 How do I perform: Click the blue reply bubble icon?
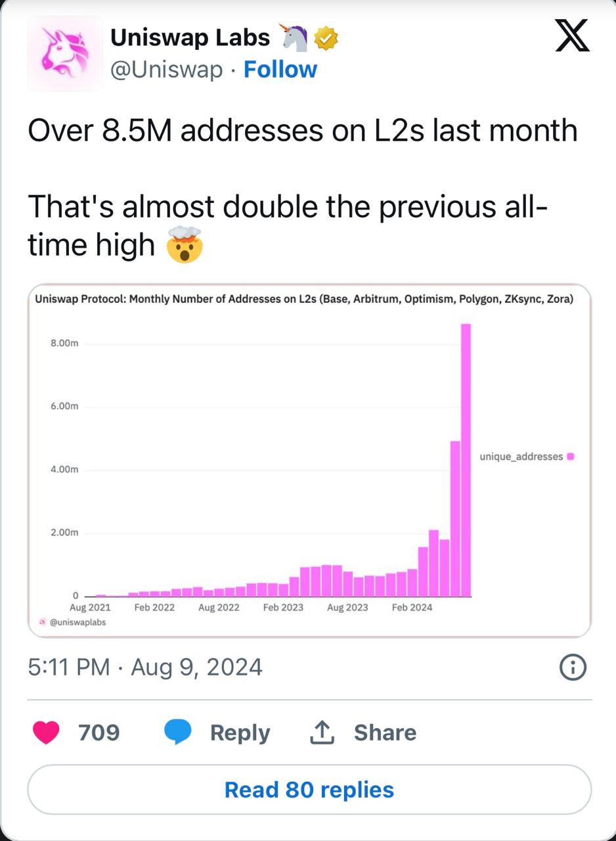pyautogui.click(x=177, y=732)
